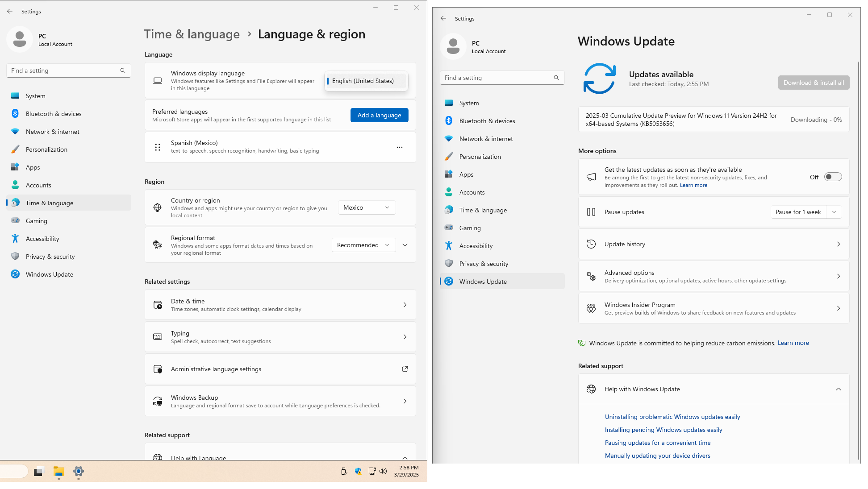Open Windows Backup settings chevron
The height and width of the screenshot is (489, 868).
(405, 401)
